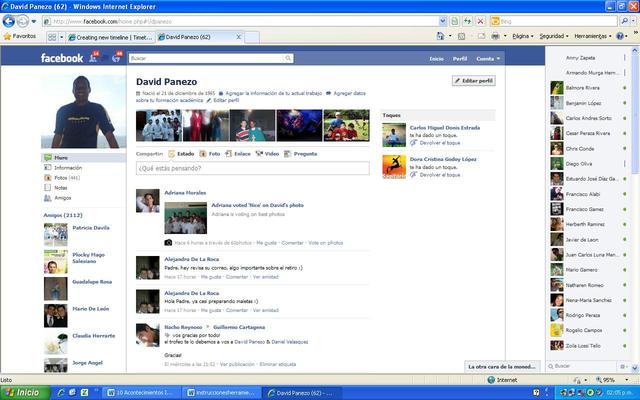Open chat with Rogelio Campos
The image size is (640, 400).
point(588,330)
